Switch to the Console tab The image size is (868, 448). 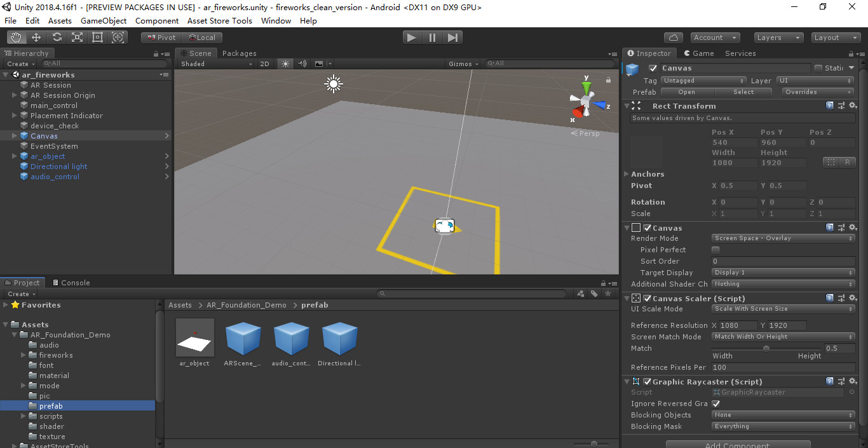pos(70,283)
